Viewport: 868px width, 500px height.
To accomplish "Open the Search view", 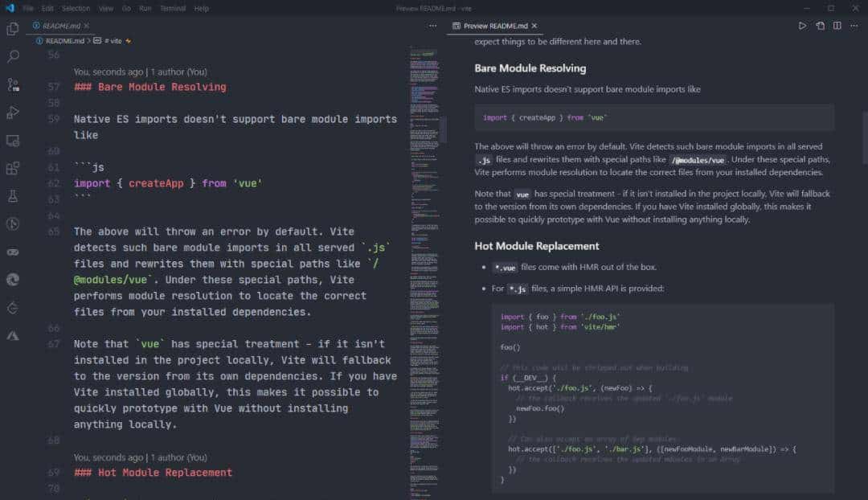I will [12, 56].
